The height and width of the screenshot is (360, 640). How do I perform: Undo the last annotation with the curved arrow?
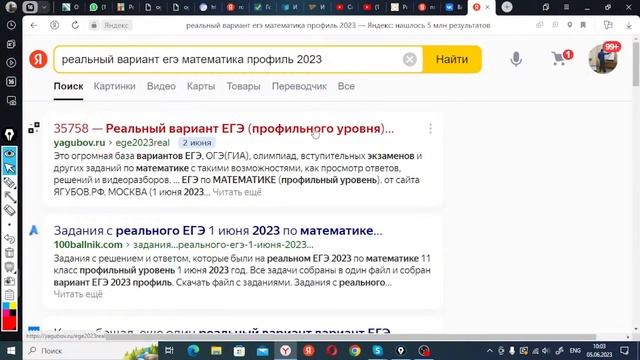click(9, 238)
